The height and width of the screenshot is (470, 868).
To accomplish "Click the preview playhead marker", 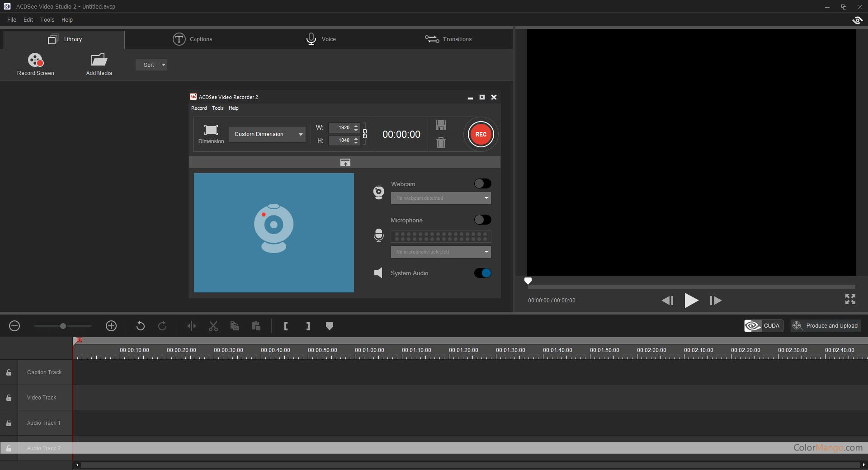I will coord(528,281).
